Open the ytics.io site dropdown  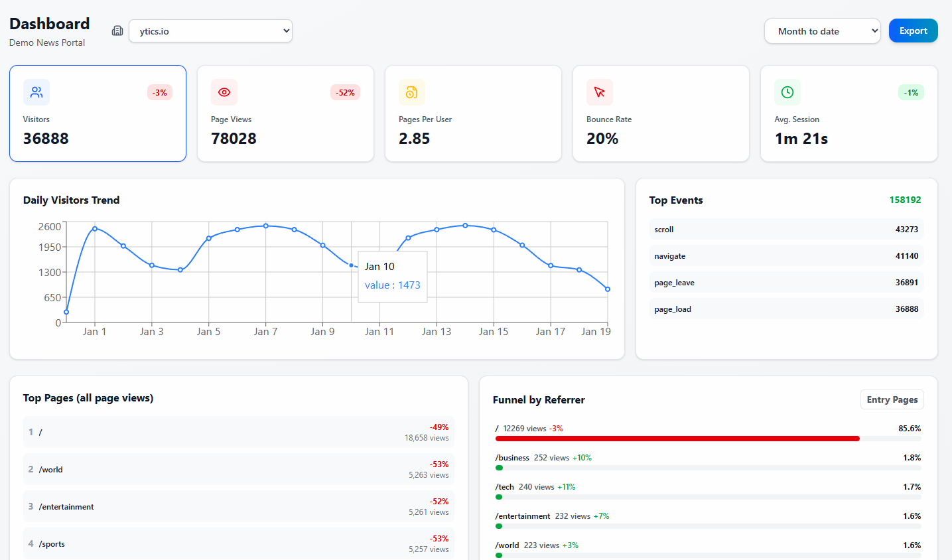pyautogui.click(x=210, y=31)
